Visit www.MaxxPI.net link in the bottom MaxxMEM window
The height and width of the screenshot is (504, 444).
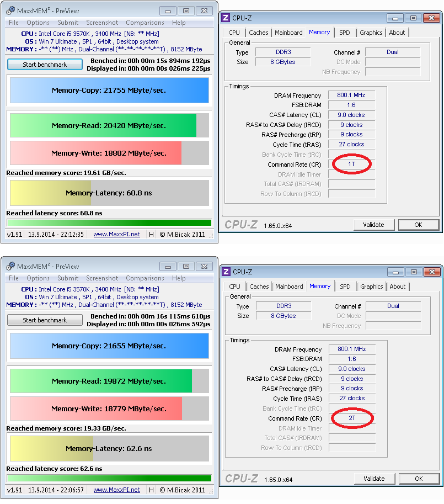116,490
